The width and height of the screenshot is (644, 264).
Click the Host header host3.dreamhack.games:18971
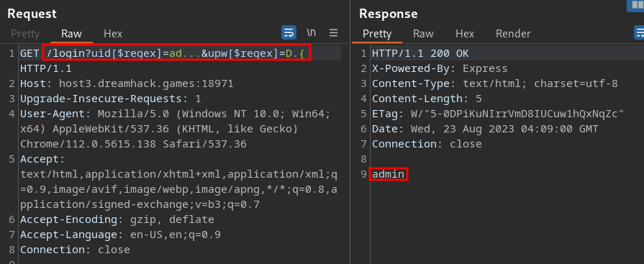pos(127,83)
